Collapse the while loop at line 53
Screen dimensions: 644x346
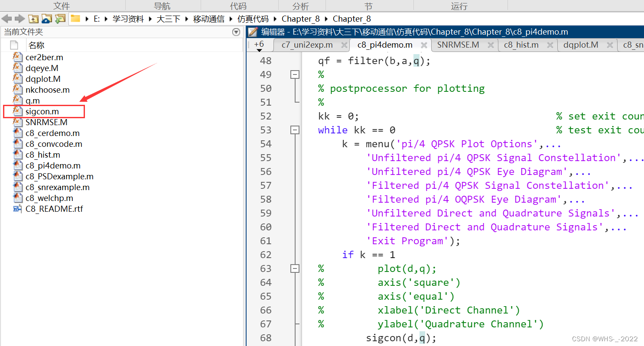[x=295, y=130]
